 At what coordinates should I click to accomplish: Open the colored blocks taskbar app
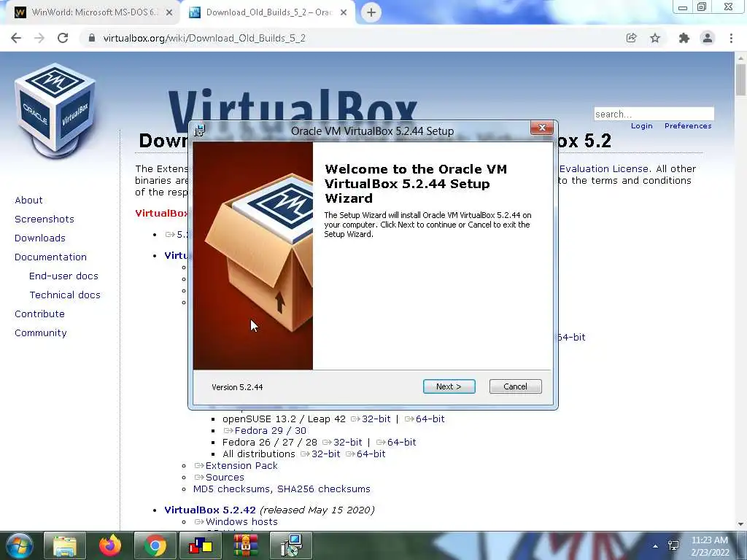pos(200,545)
